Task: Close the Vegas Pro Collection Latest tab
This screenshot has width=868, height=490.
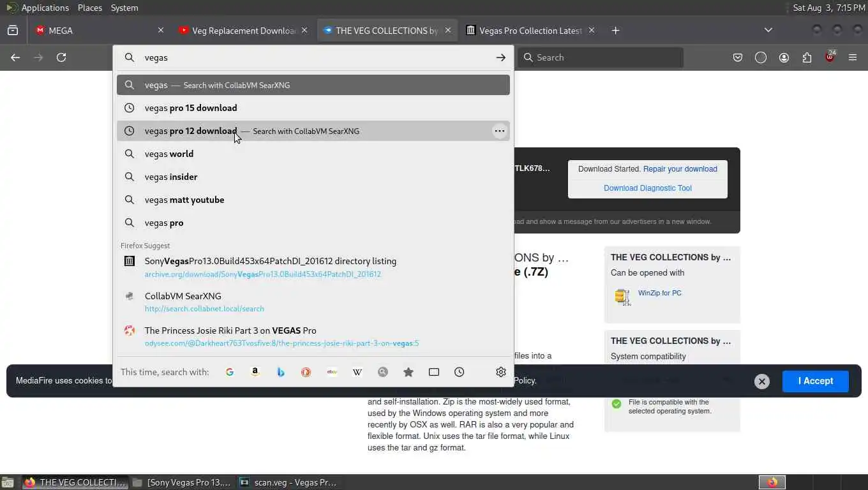Action: click(x=592, y=30)
